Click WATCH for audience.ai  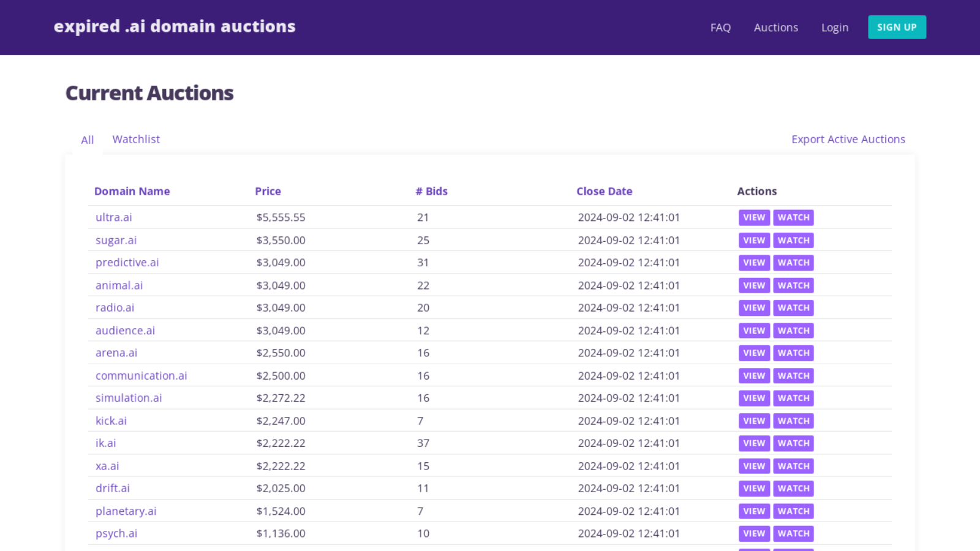coord(793,331)
